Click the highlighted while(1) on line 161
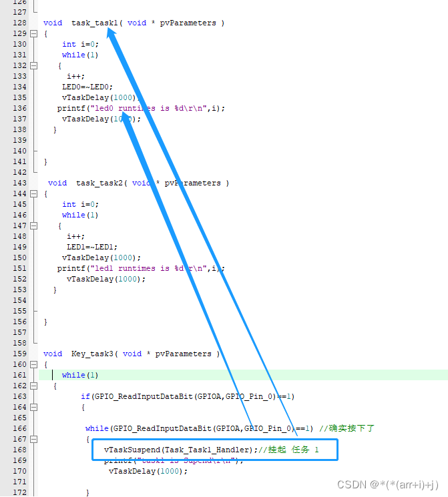 click(x=80, y=376)
